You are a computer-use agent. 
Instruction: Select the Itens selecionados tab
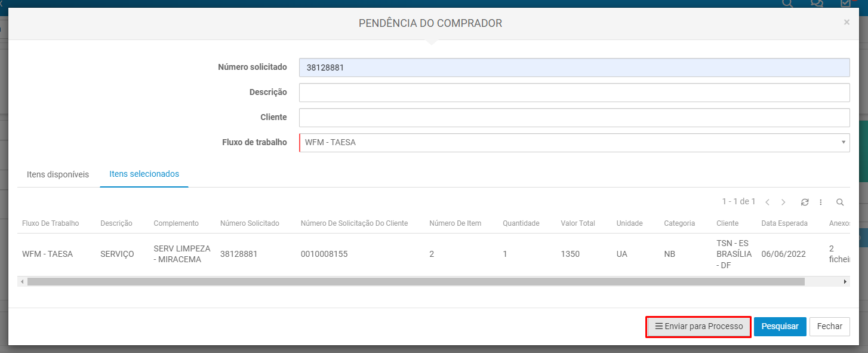coord(143,174)
